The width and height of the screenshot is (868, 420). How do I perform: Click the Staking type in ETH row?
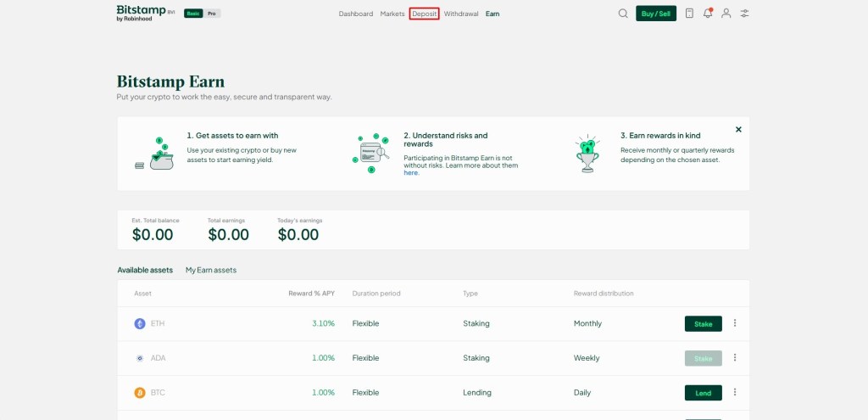coord(476,323)
